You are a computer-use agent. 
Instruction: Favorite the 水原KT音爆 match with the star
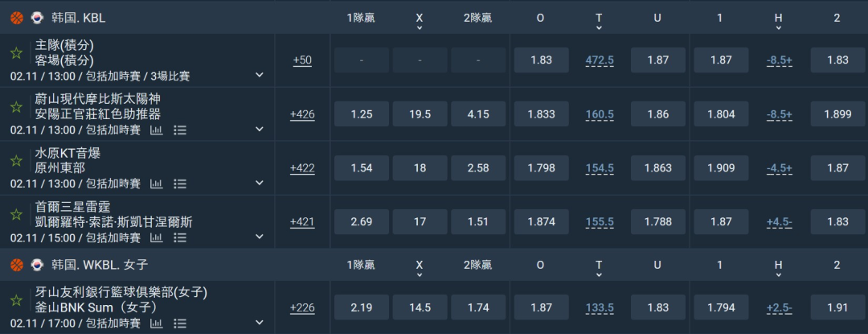(16, 161)
